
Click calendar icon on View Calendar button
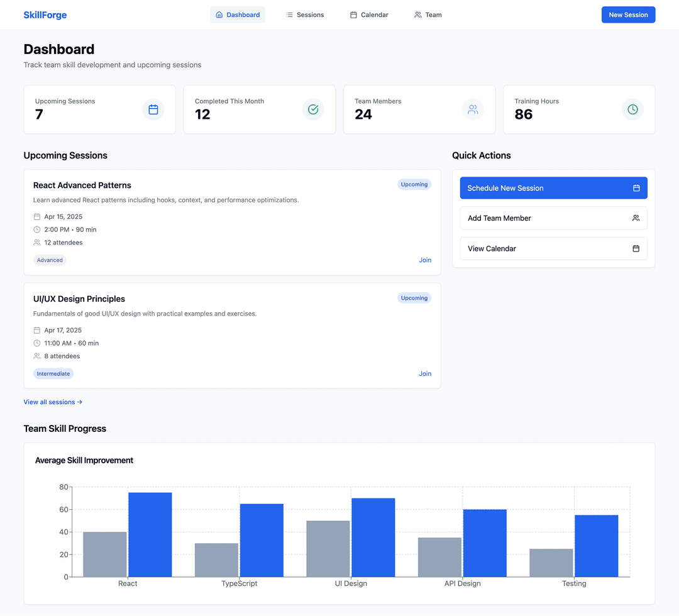point(636,249)
